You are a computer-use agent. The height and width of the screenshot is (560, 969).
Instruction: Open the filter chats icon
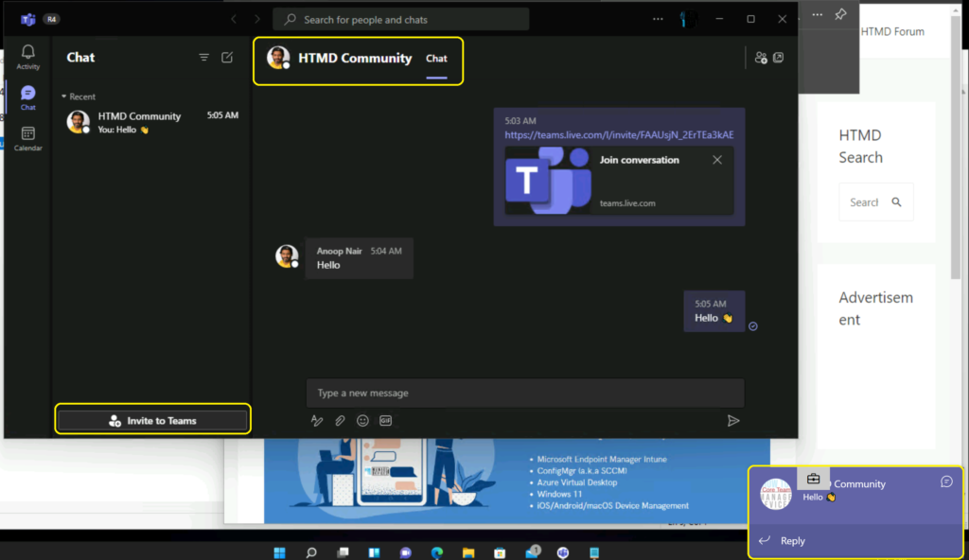coord(204,58)
